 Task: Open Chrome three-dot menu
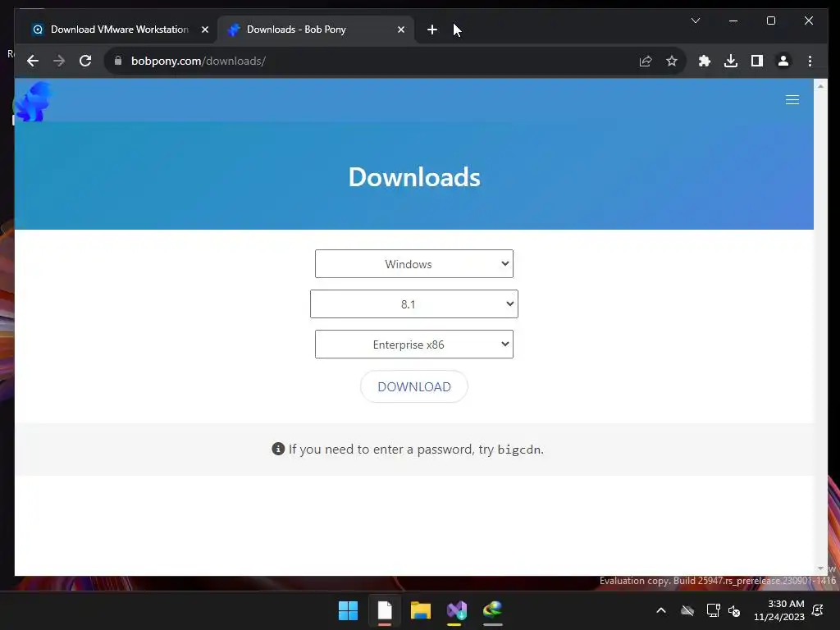810,61
